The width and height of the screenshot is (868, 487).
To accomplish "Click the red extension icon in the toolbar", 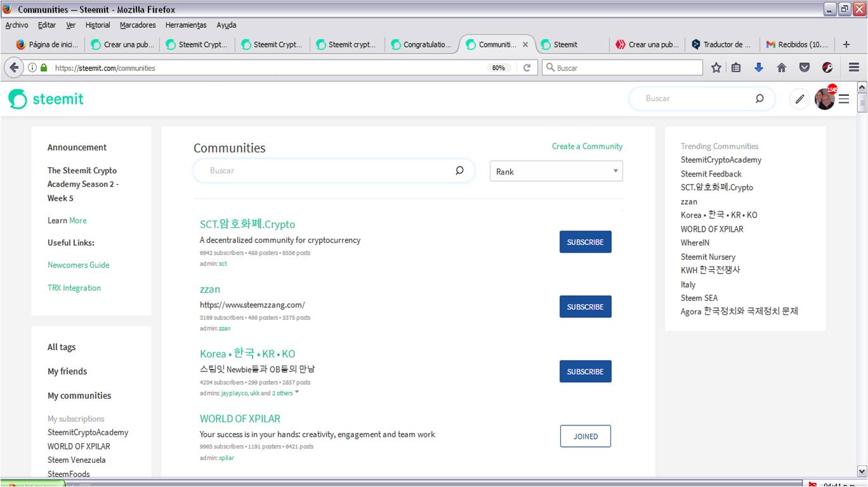I will pos(827,68).
